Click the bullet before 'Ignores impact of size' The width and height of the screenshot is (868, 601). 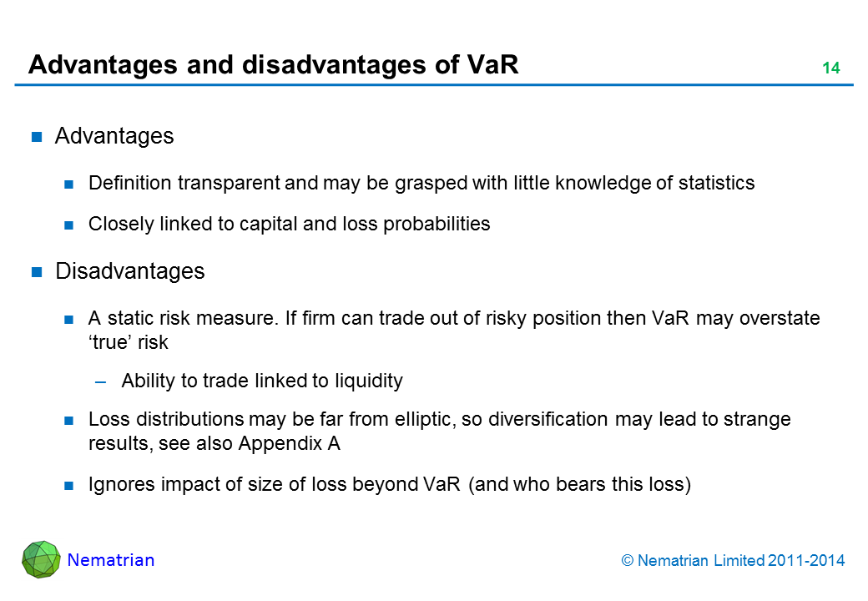(70, 487)
